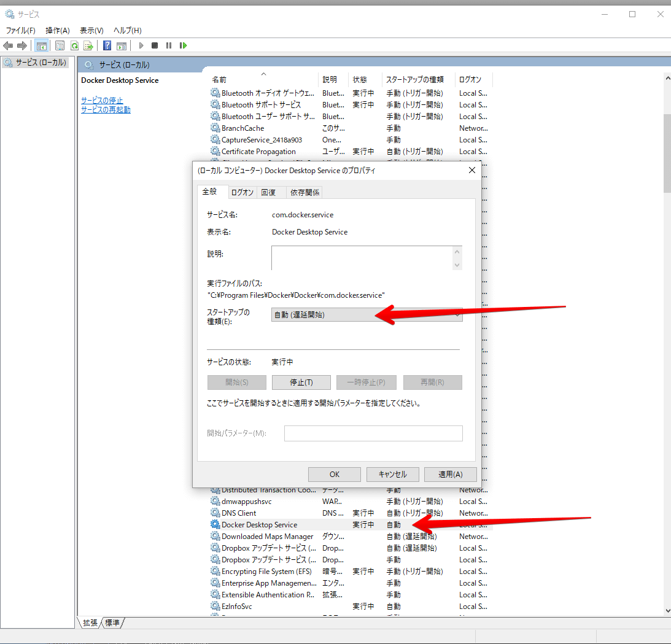Click the gear icon of dmwappushsvc service
This screenshot has height=644, width=671.
click(215, 501)
